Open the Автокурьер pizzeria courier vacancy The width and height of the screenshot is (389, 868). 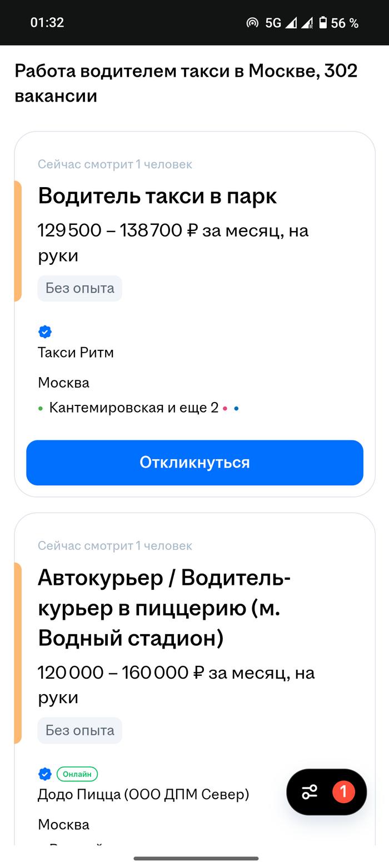pyautogui.click(x=164, y=608)
